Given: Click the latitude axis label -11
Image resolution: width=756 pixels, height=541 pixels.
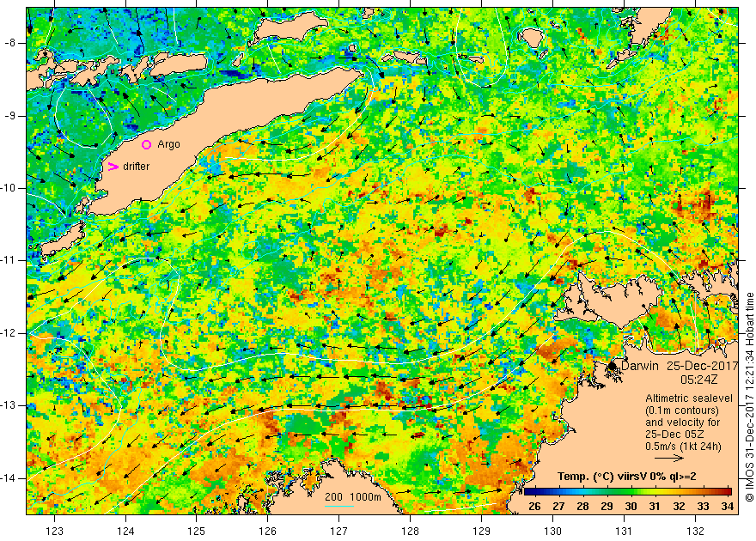Looking at the screenshot, I should click(x=9, y=260).
